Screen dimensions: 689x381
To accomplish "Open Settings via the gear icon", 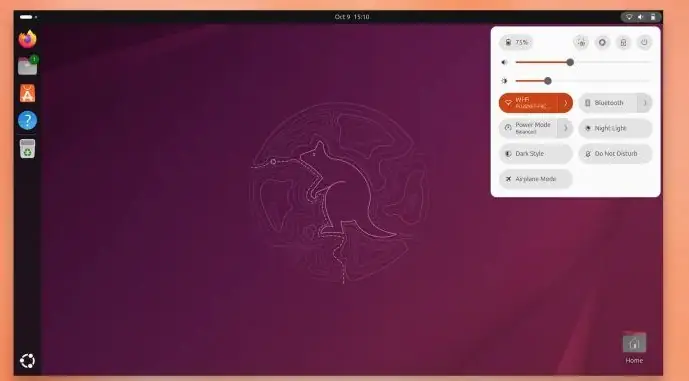I will click(x=602, y=43).
